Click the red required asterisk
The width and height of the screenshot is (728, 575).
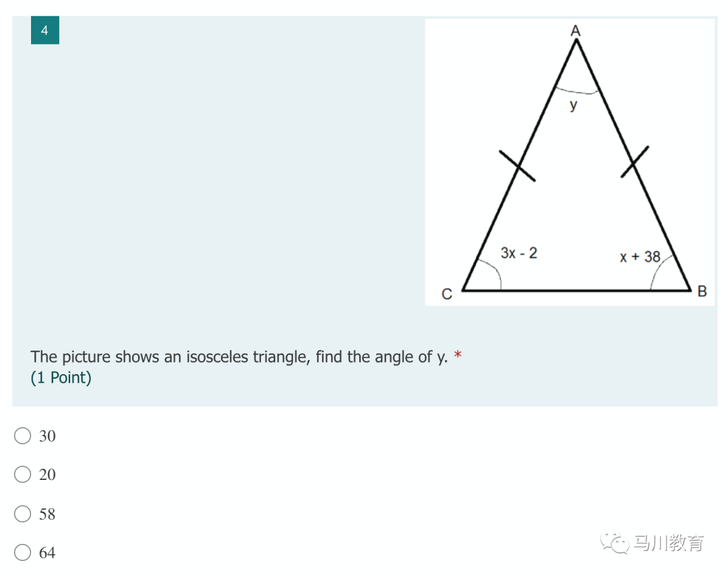point(458,356)
